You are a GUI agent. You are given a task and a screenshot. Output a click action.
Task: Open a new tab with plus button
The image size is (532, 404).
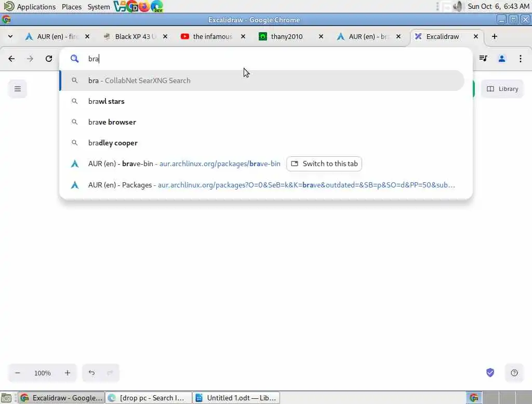click(x=495, y=36)
